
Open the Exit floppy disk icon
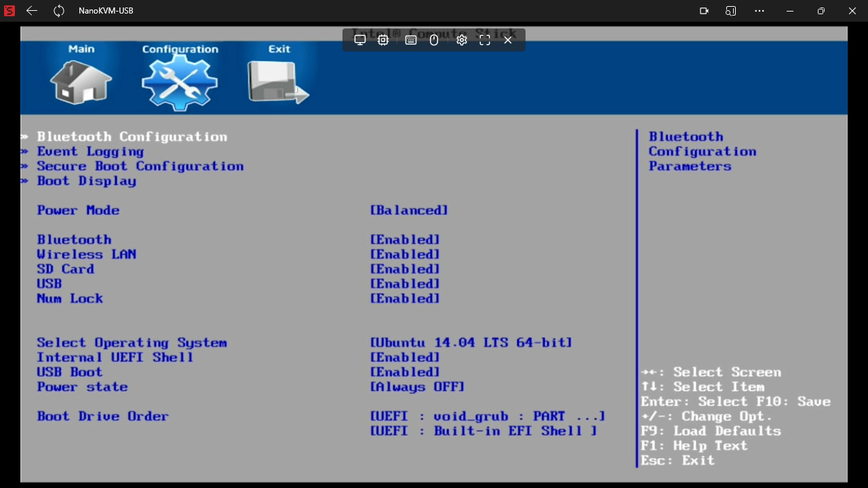(x=279, y=83)
